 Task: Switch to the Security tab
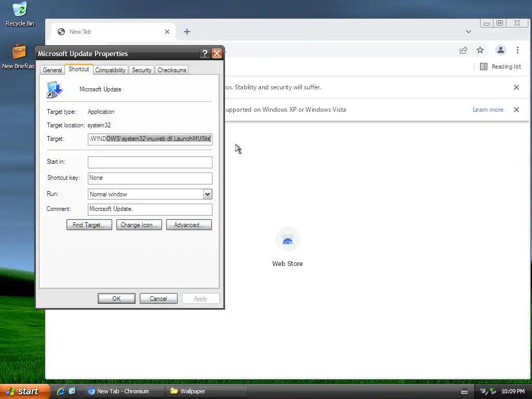click(x=141, y=70)
